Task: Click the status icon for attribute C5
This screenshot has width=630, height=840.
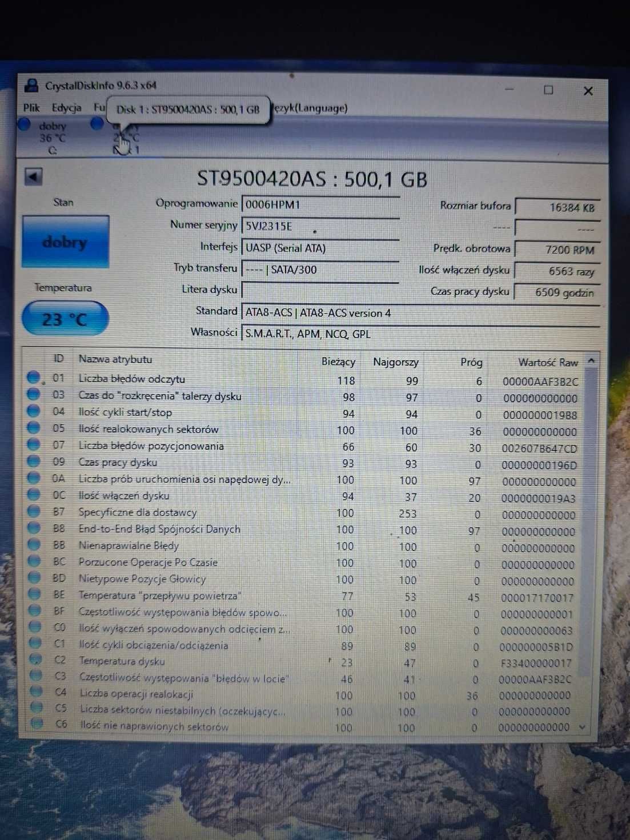Action: coord(37,708)
